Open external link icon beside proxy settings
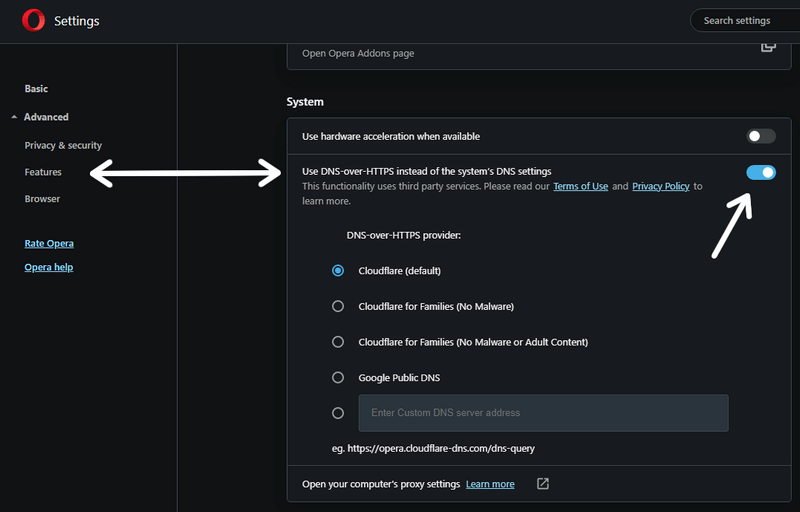Screen dimensions: 800x512 coord(543,484)
